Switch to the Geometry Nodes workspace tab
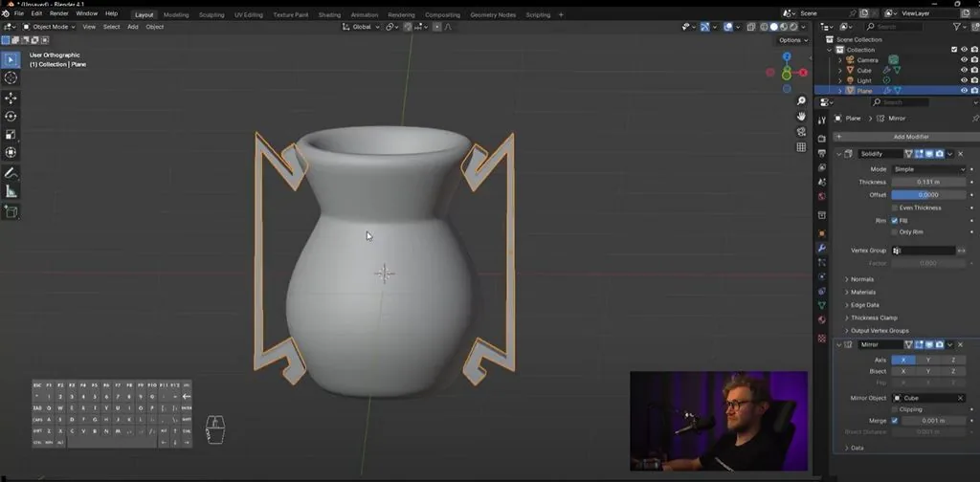The width and height of the screenshot is (980, 482). pos(493,15)
